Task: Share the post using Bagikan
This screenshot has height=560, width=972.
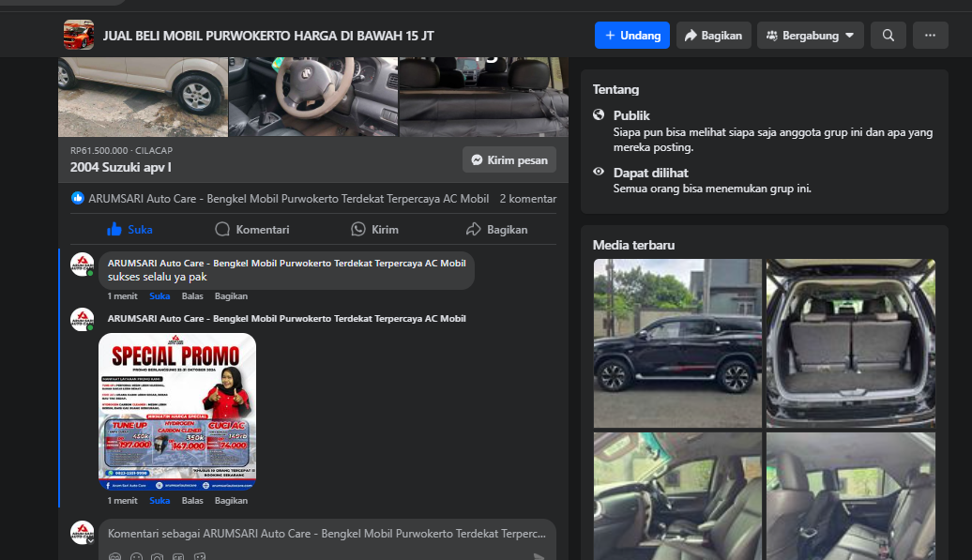Action: [x=496, y=229]
